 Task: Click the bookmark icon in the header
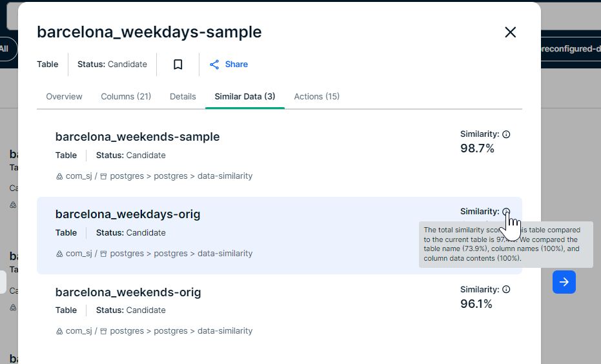coord(178,65)
